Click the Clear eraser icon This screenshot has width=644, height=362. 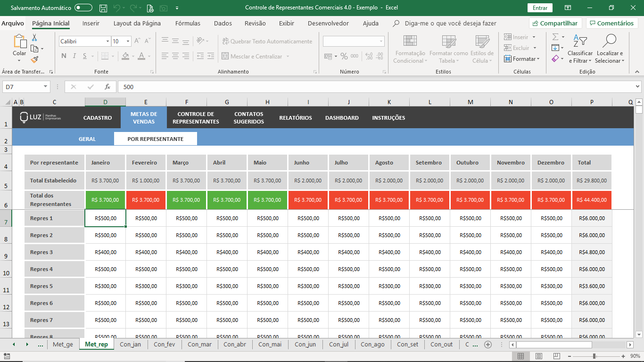(555, 59)
